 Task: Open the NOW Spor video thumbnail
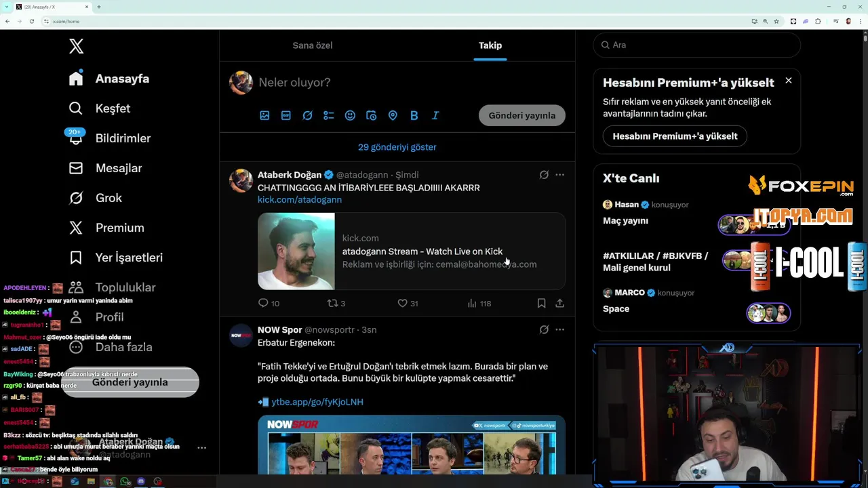coord(411,445)
